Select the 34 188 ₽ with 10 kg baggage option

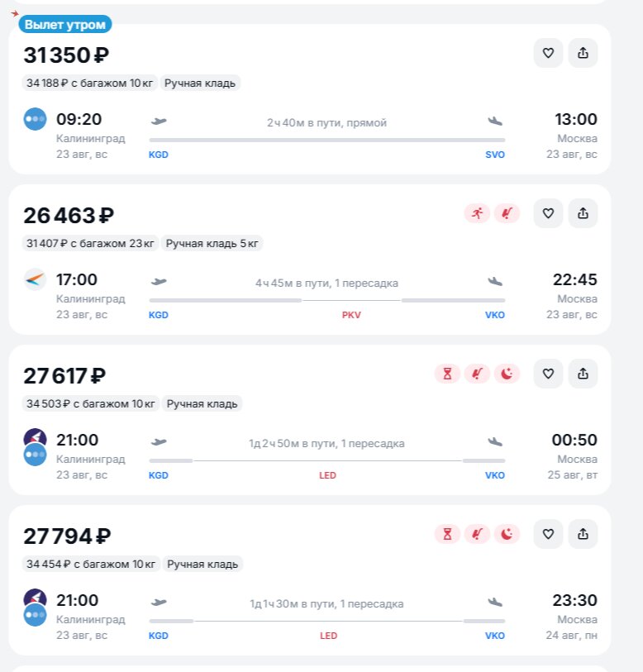[x=89, y=83]
